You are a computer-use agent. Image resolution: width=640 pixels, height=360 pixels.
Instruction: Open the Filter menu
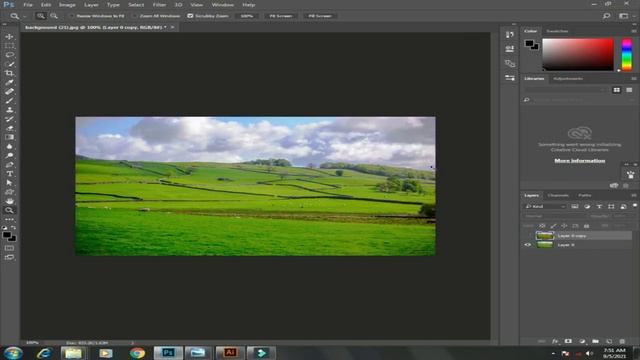(x=159, y=4)
